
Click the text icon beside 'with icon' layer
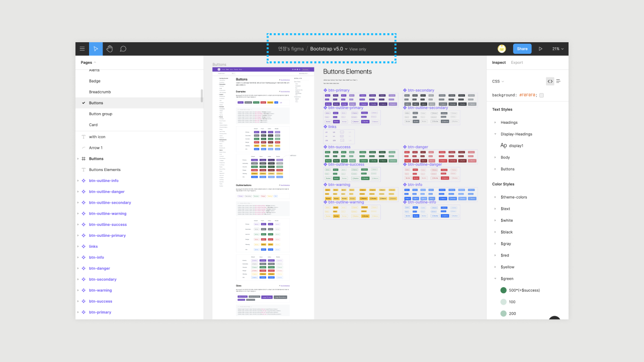[84, 137]
